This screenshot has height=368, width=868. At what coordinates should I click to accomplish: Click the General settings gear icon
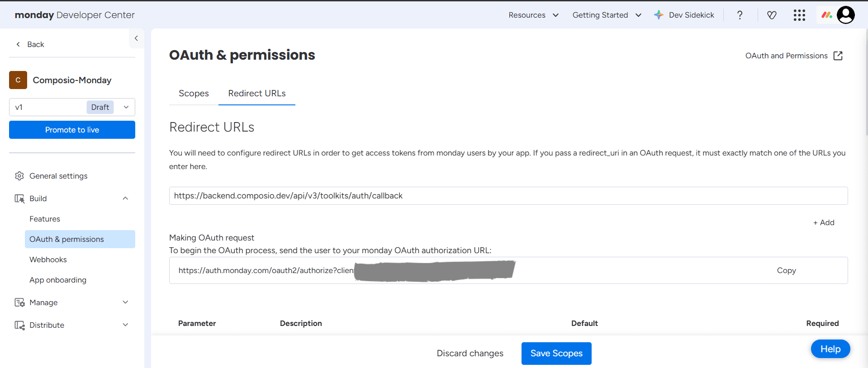pyautogui.click(x=19, y=176)
